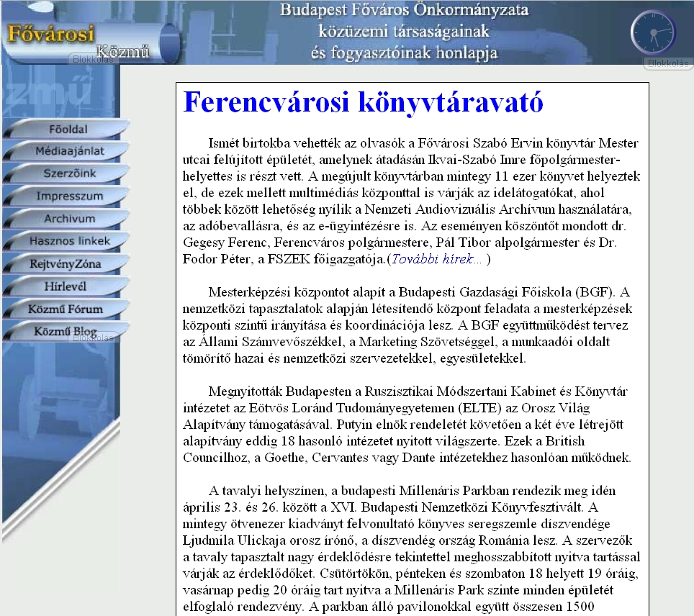Click Blokkolás button under the clock

(668, 64)
